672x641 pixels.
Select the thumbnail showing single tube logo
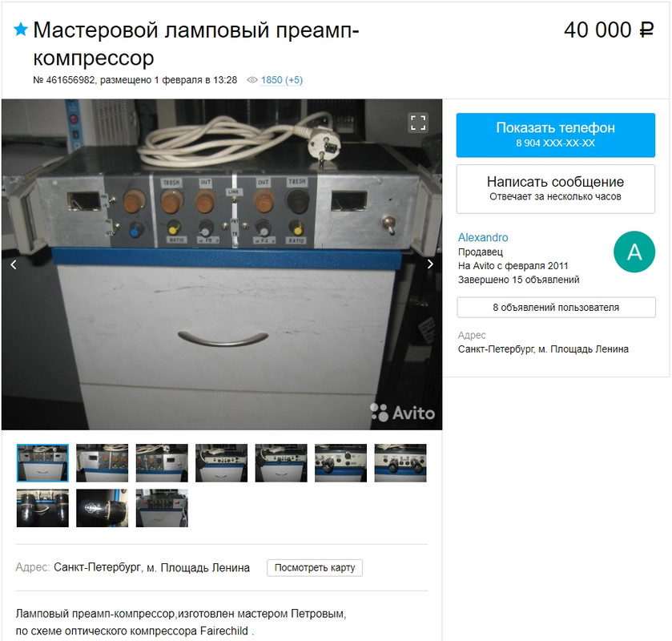coord(102,508)
